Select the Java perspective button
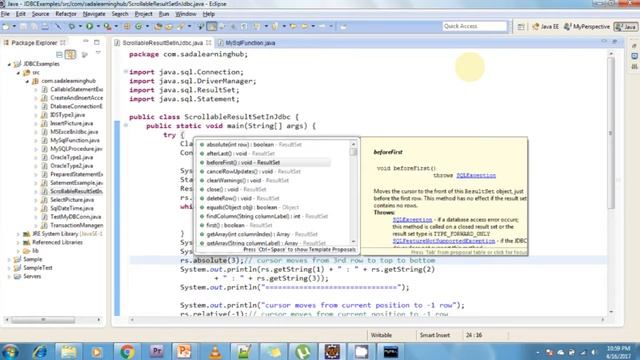This screenshot has height=360, width=640. point(626,27)
